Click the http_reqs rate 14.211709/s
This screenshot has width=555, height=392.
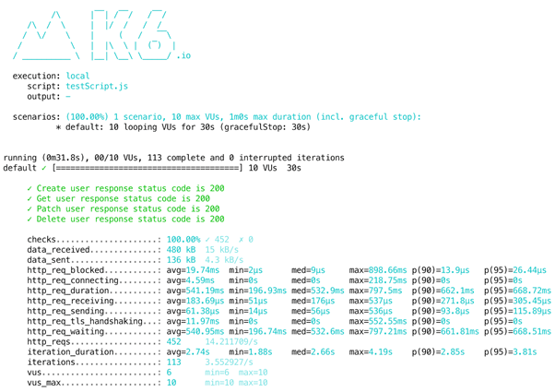(x=231, y=341)
